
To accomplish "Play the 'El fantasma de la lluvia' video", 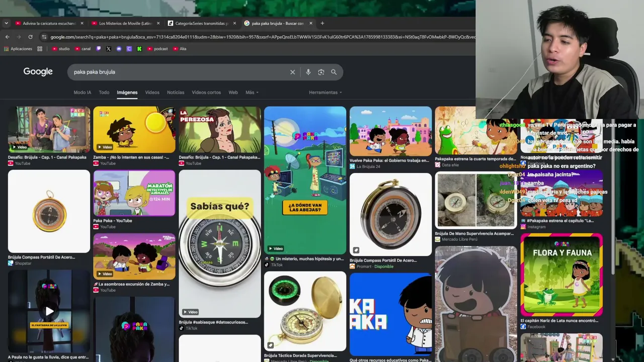I will [49, 311].
